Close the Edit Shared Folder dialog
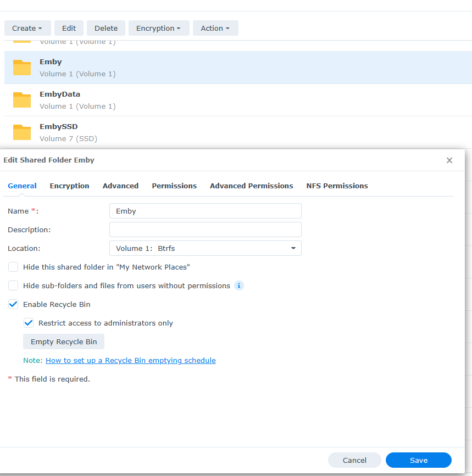472x476 pixels. [x=449, y=160]
